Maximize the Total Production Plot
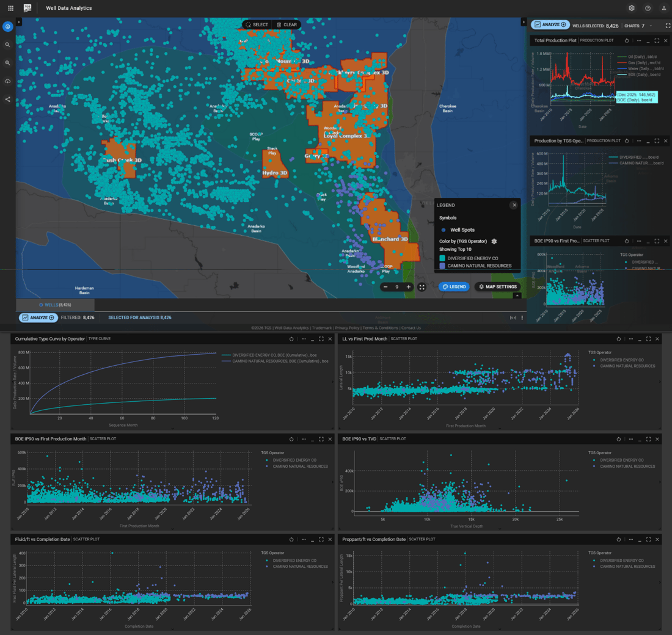Screen dimensions: 672x635 657,41
